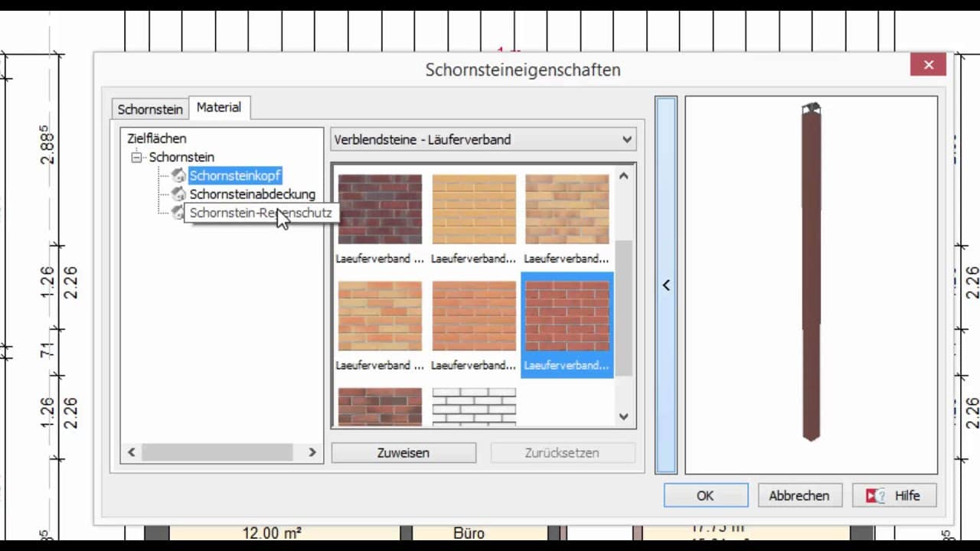Click the Schornsteinabdeckung tree item icon
Image resolution: width=980 pixels, height=551 pixels.
coord(178,194)
